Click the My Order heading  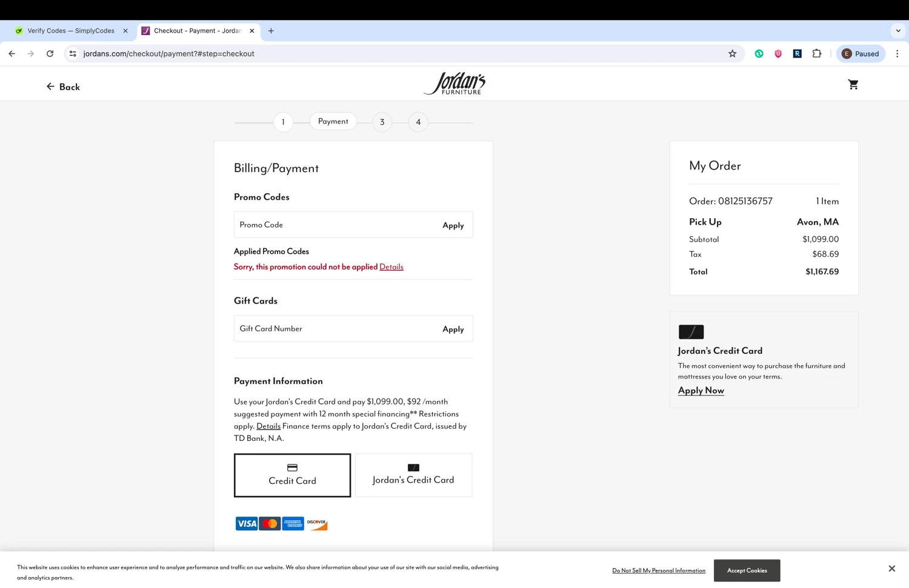pos(715,166)
